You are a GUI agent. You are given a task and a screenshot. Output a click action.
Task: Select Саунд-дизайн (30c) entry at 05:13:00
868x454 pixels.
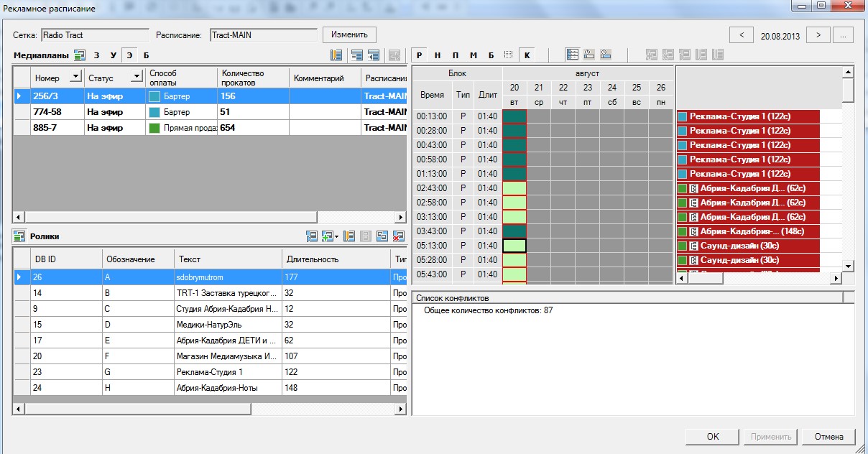point(749,246)
